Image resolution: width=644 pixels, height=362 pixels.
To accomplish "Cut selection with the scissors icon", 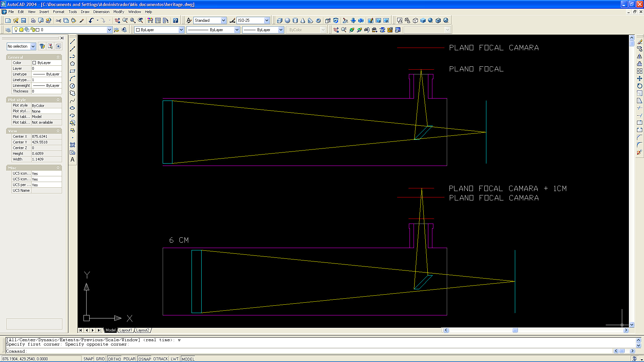I will [x=58, y=20].
